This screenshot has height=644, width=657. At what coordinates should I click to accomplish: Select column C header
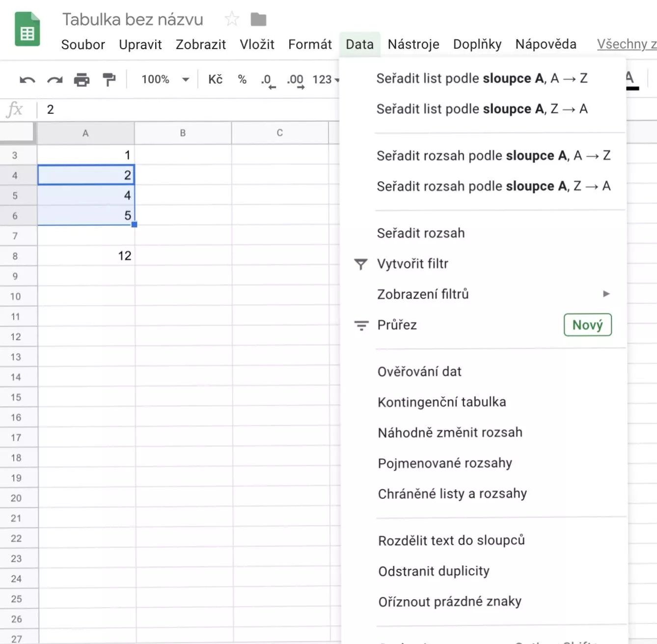[280, 133]
